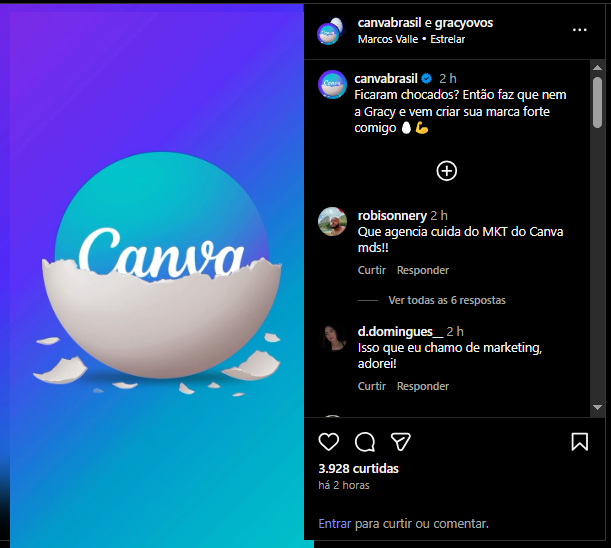
Task: Open the Marcos Valle • Estrelar audio link
Action: point(411,39)
